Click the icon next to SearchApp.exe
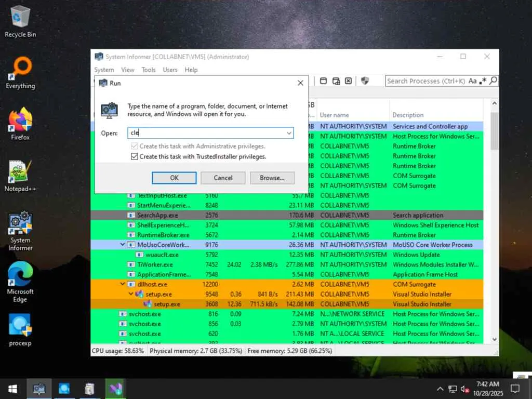 (x=131, y=215)
